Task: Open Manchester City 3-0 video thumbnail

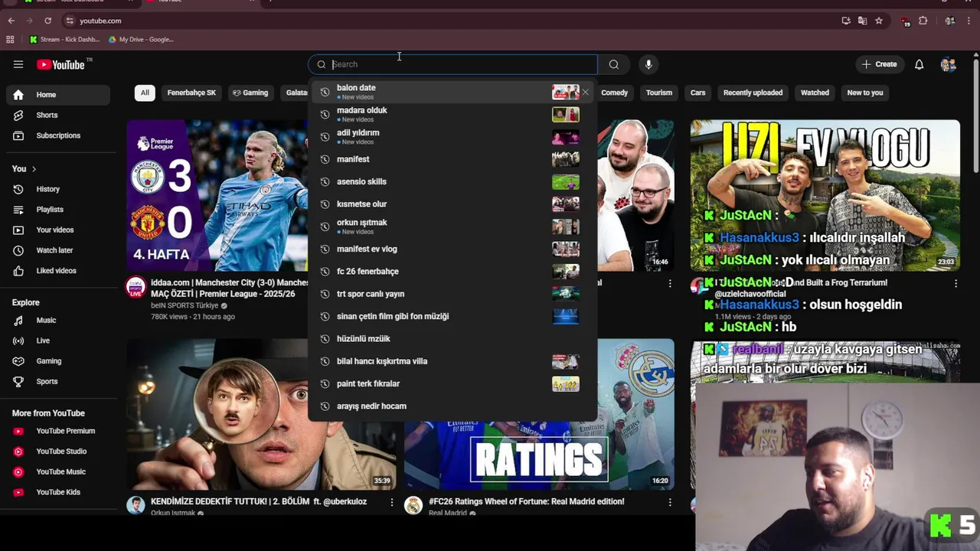Action: pyautogui.click(x=217, y=195)
